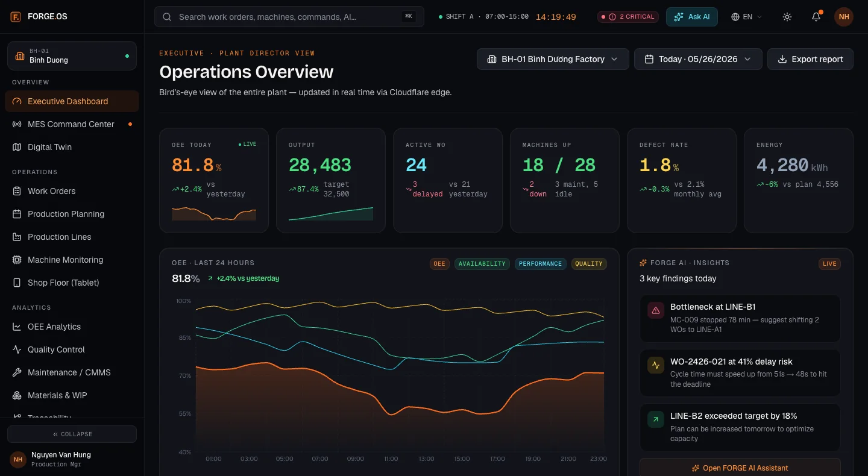
Task: Toggle the QUALITY chart series
Action: [589, 263]
